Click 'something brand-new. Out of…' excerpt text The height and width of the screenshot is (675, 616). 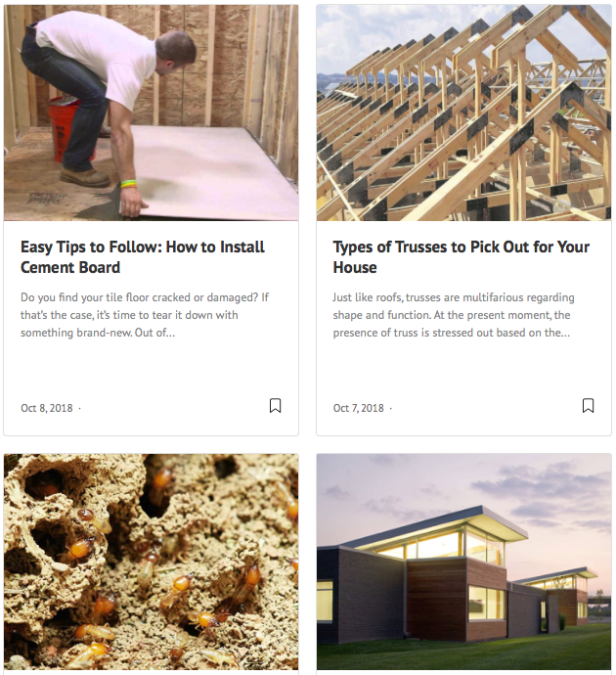tap(98, 333)
